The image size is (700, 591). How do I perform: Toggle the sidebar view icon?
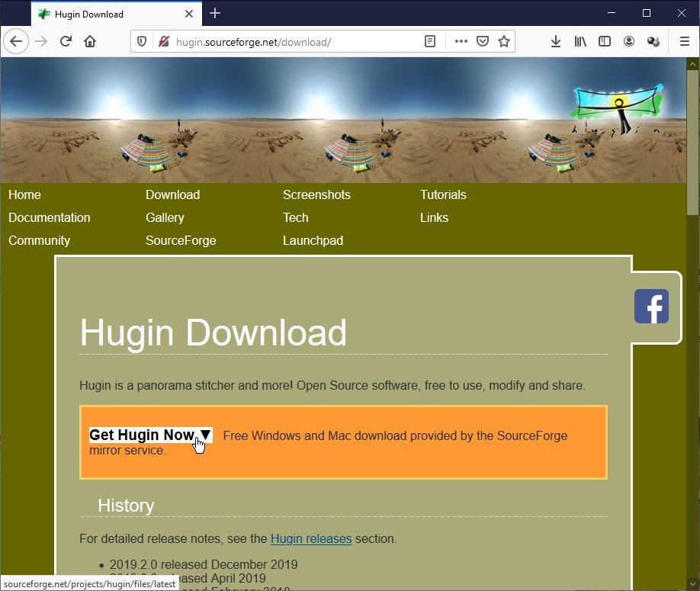tap(605, 42)
